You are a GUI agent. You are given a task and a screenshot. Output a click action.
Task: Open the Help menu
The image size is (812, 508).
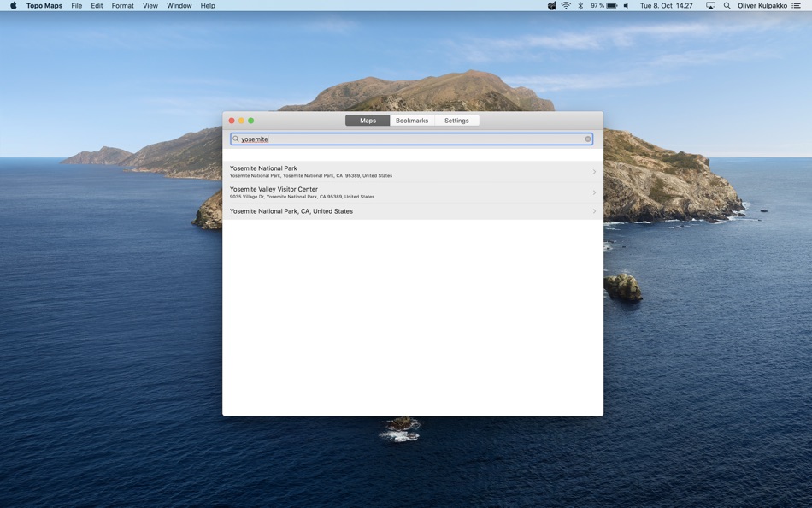[x=208, y=6]
